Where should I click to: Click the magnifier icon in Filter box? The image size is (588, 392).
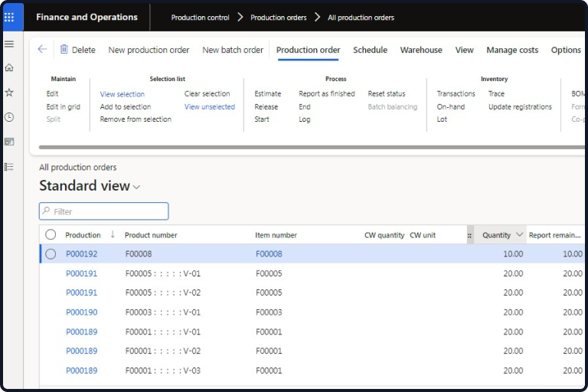[46, 211]
